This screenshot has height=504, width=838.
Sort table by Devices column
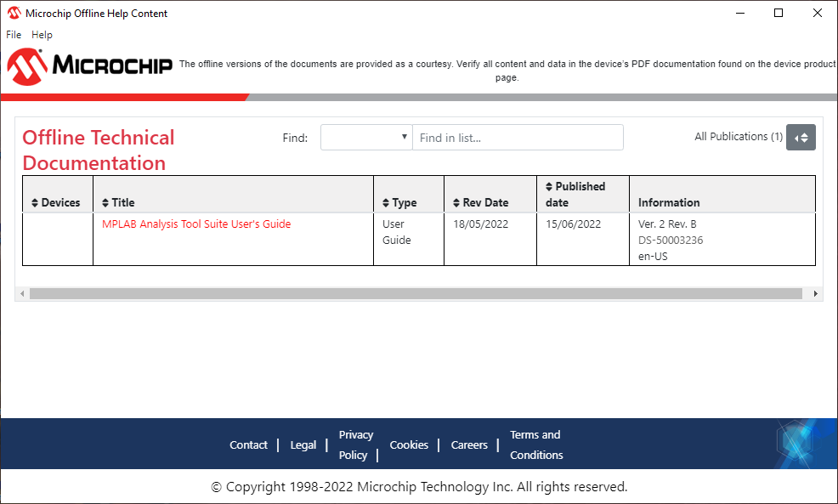click(56, 202)
